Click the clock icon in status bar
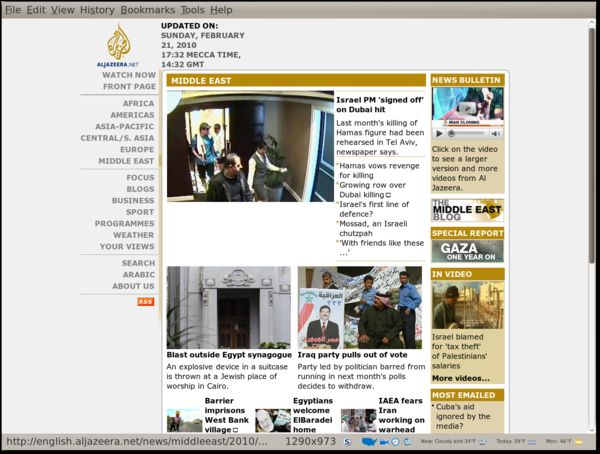 [x=395, y=442]
